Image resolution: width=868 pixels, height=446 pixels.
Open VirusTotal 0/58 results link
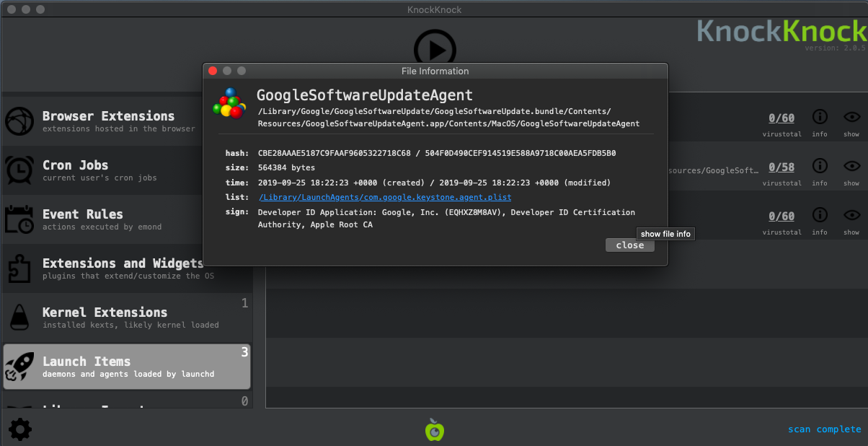pos(781,167)
